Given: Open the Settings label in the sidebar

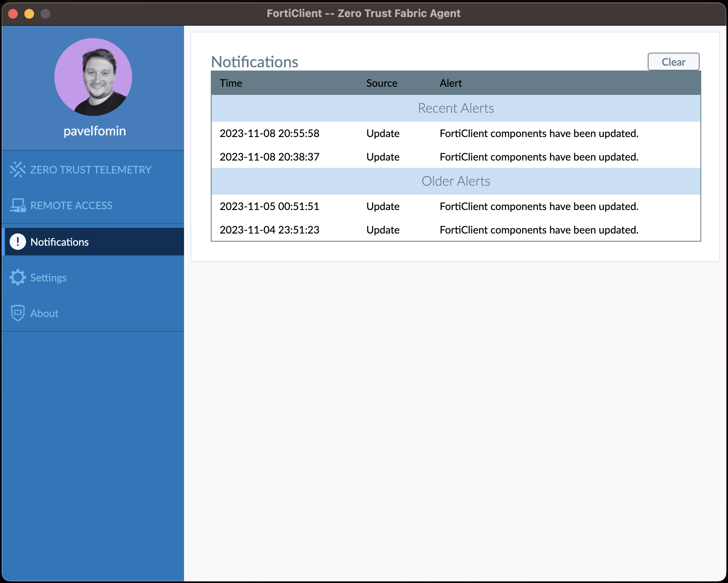Looking at the screenshot, I should tap(48, 278).
